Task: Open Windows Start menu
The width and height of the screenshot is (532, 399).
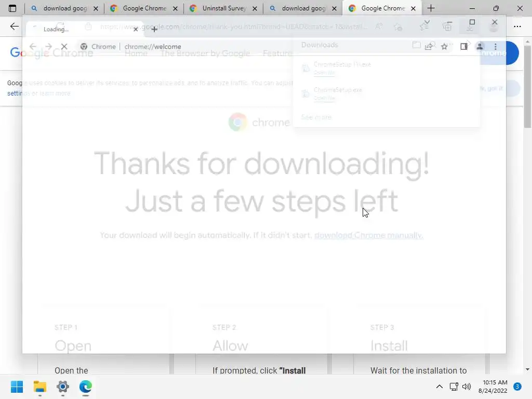Action: (x=17, y=387)
